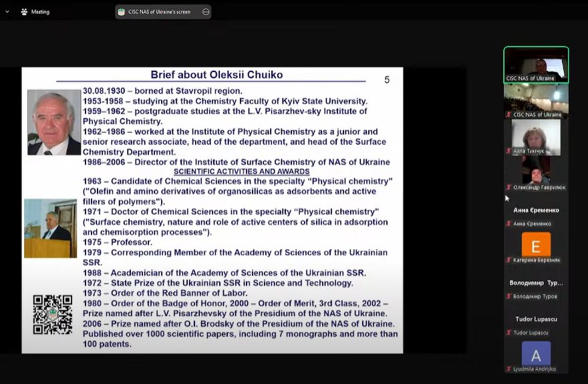Screen dimensions: 588x384
Task: Click the slide title Brief about Oleksii Chuiko
Action: point(216,75)
